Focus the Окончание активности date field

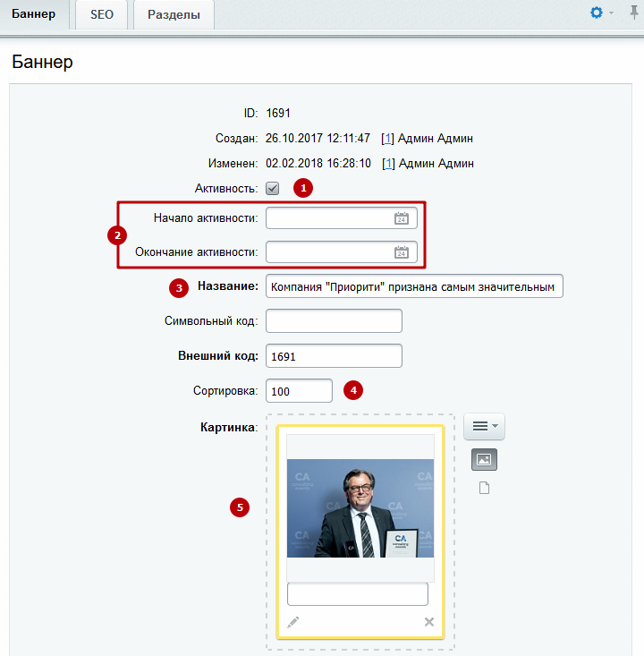[x=342, y=251]
